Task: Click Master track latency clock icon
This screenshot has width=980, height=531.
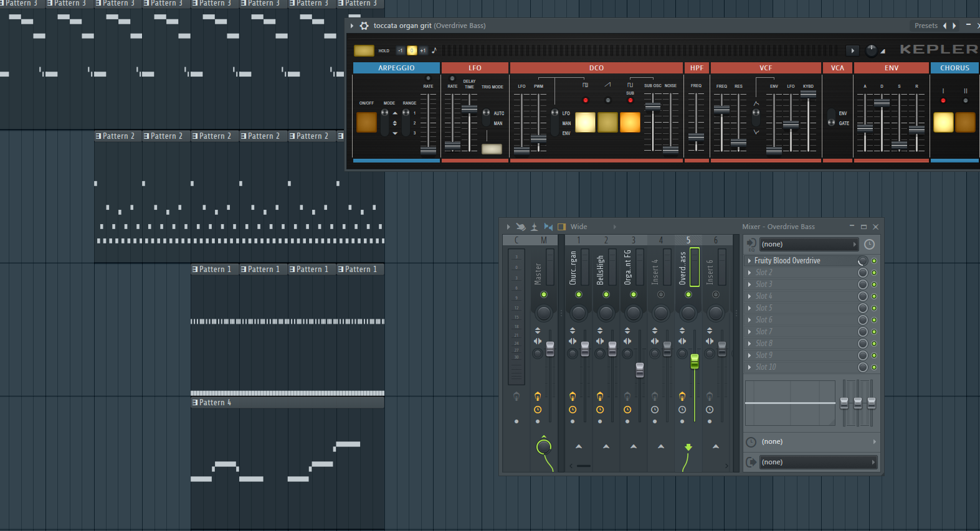Action: (538, 410)
